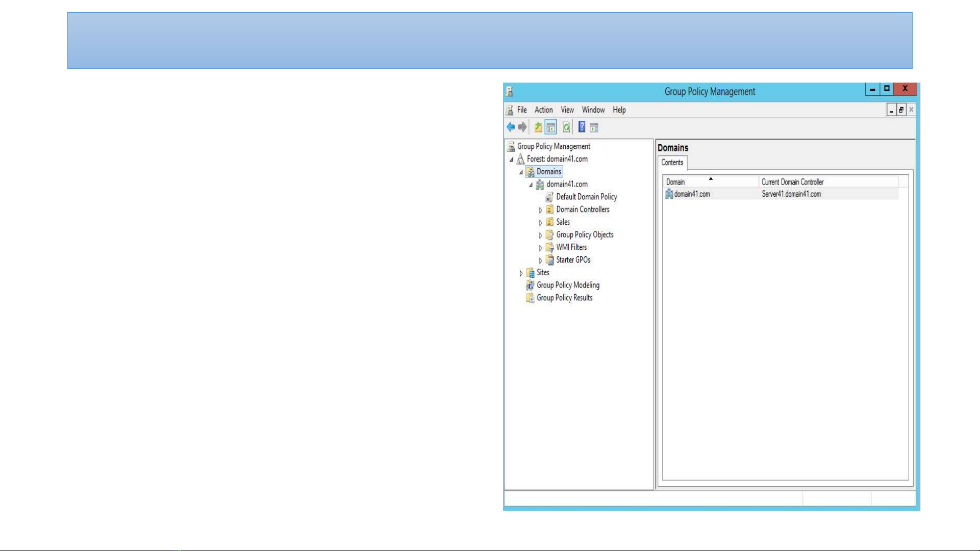Select domain41.com row in contents list
The height and width of the screenshot is (551, 980).
coord(691,194)
